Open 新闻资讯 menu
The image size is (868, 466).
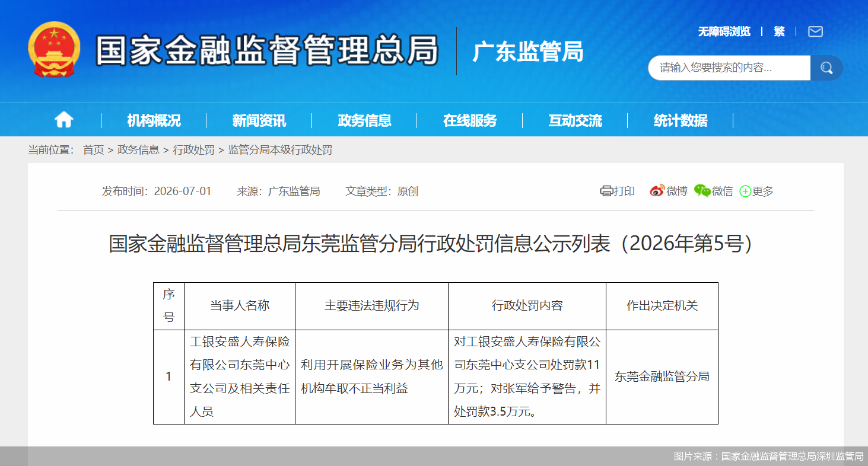click(x=259, y=120)
